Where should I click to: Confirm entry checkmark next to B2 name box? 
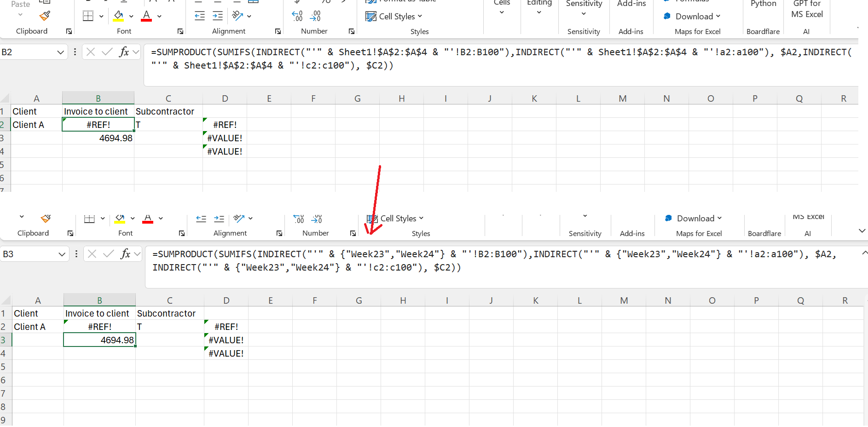[107, 52]
